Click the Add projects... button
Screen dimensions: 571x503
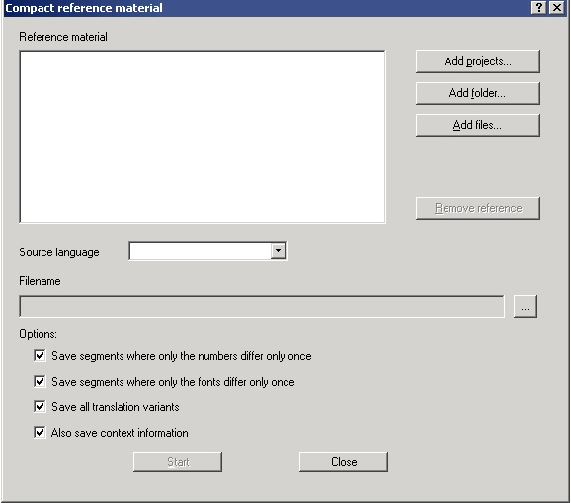tap(477, 61)
